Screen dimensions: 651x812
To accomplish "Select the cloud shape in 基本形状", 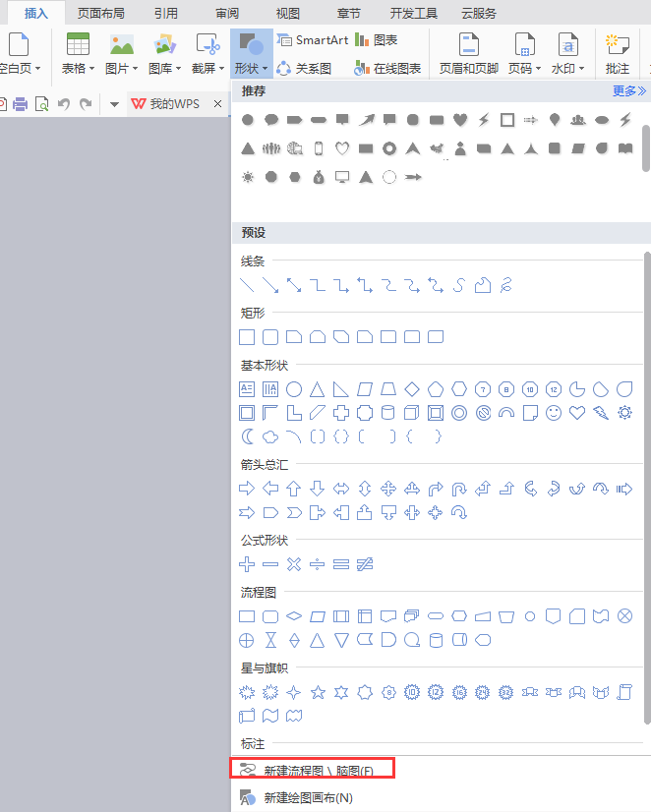I will click(x=270, y=436).
